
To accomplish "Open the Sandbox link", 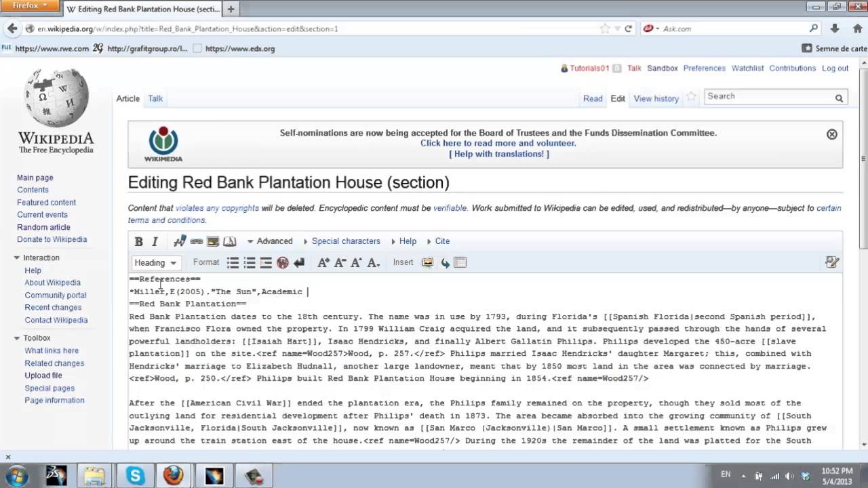I will pyautogui.click(x=662, y=68).
